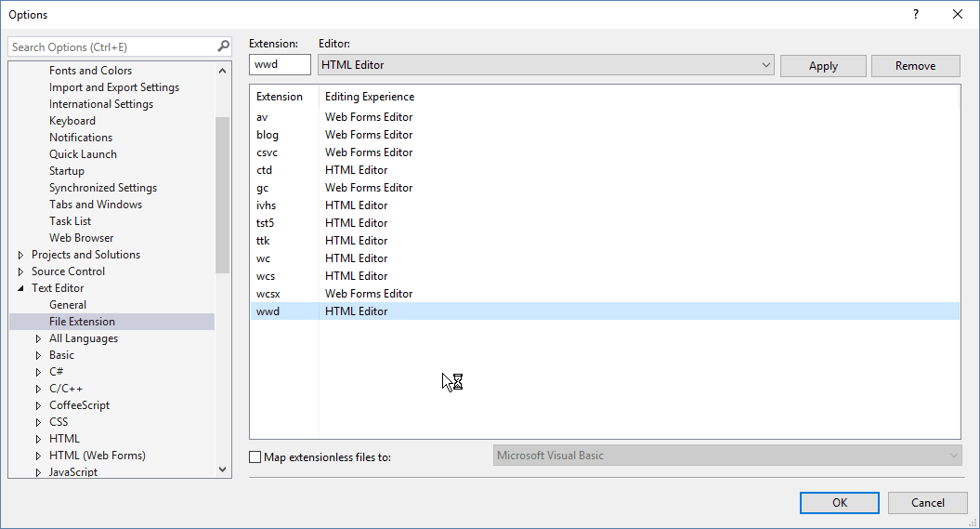Expand the C/C++ language node
This screenshot has height=529, width=980.
point(39,389)
